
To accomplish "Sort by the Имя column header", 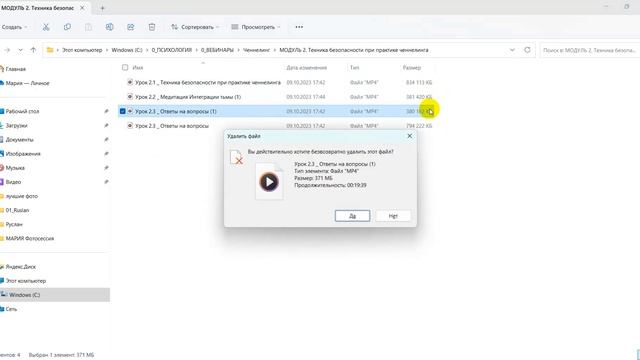I will pos(138,67).
